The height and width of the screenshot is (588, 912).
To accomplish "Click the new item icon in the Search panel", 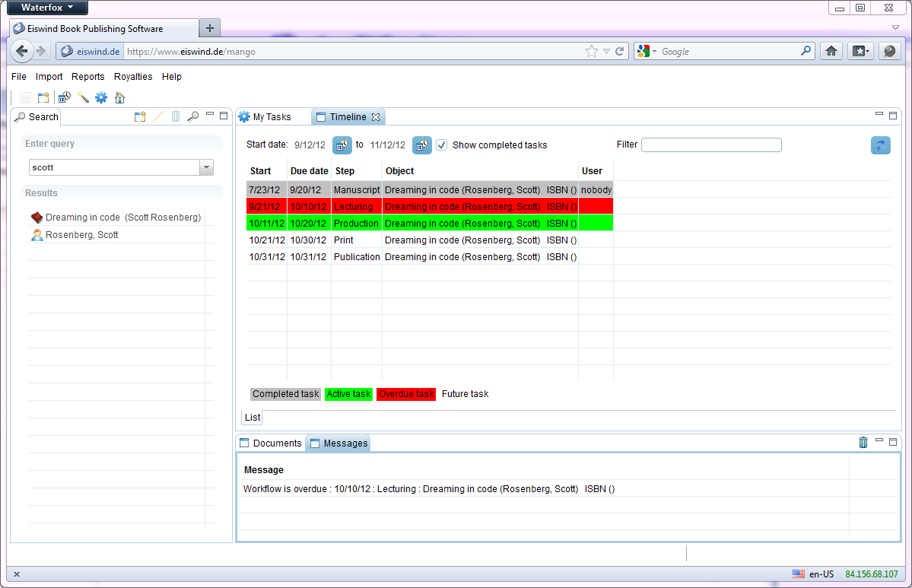I will click(x=140, y=116).
